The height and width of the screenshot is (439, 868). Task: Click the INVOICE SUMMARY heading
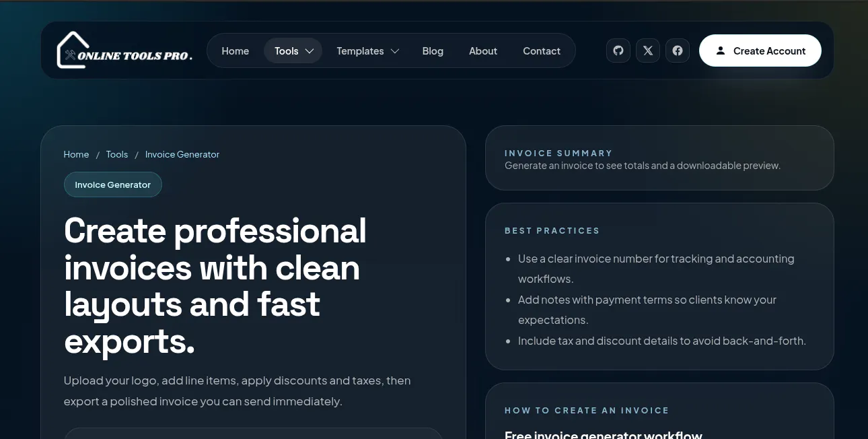coord(558,153)
